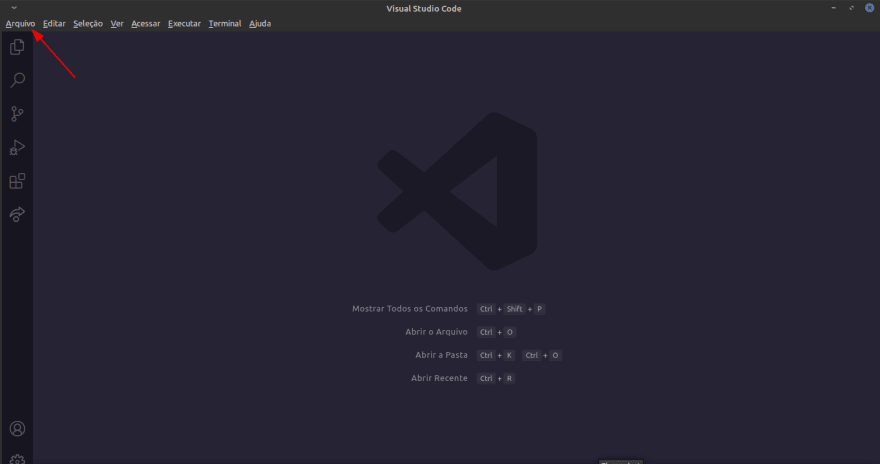Click the title bar dropdown chevron
880x464 pixels.
click(14, 8)
